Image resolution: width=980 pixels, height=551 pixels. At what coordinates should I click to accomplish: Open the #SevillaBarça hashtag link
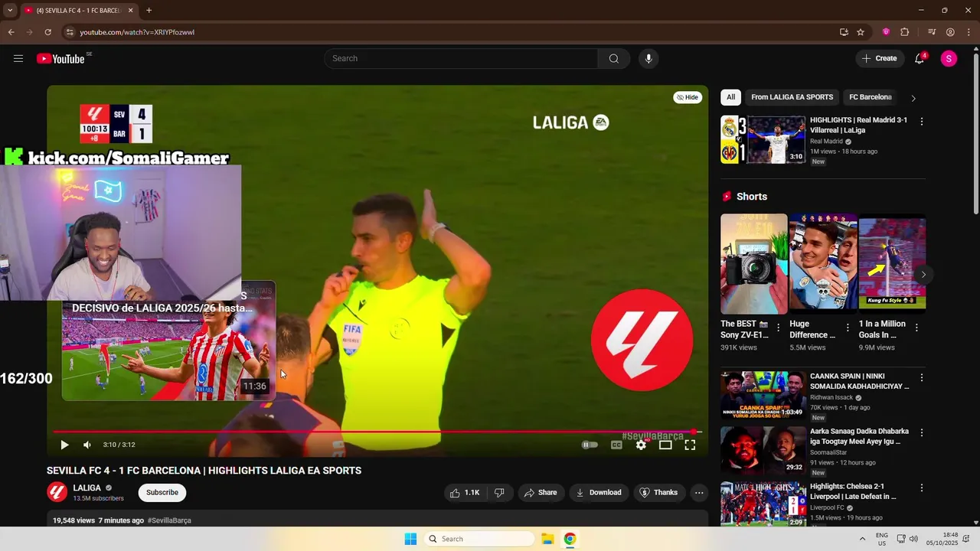pos(169,520)
